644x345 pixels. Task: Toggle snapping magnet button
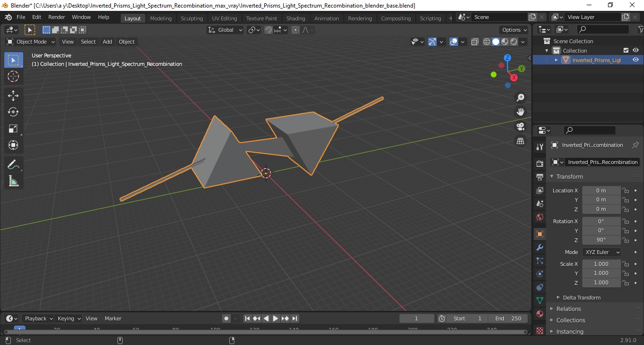268,30
